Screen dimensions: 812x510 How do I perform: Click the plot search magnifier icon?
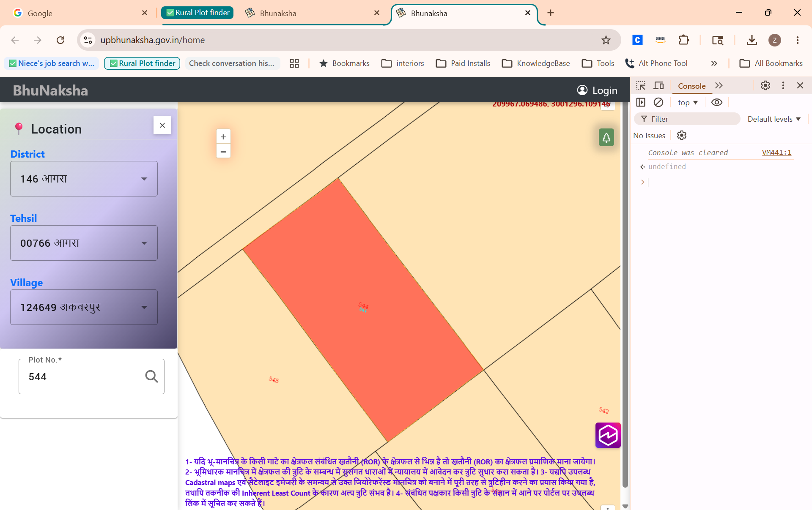[151, 376]
